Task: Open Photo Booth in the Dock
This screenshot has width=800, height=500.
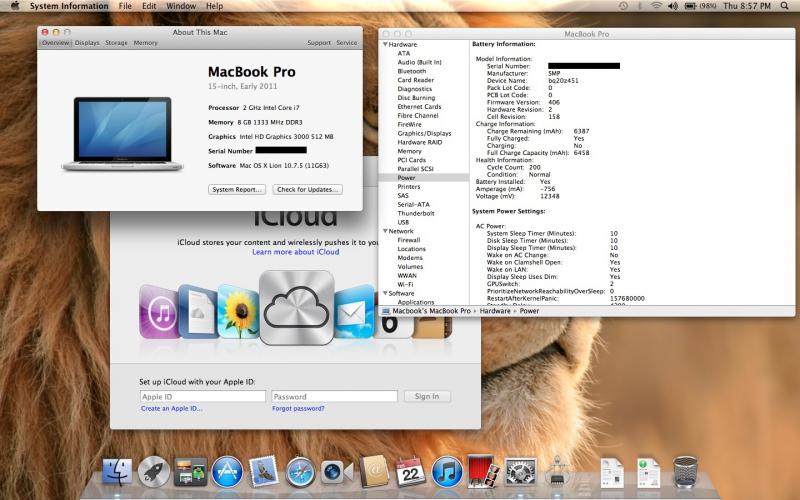Action: tap(483, 471)
